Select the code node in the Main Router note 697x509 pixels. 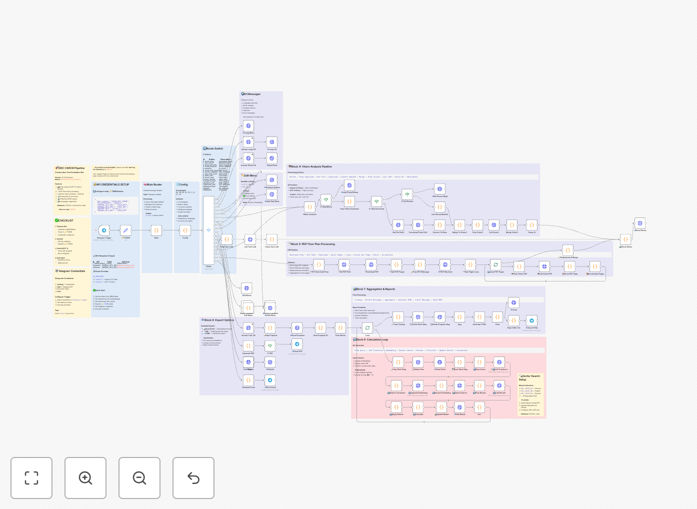[x=156, y=230]
